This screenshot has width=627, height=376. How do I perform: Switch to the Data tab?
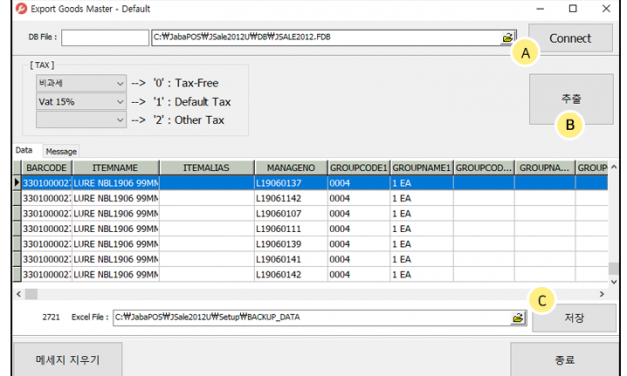(x=24, y=150)
